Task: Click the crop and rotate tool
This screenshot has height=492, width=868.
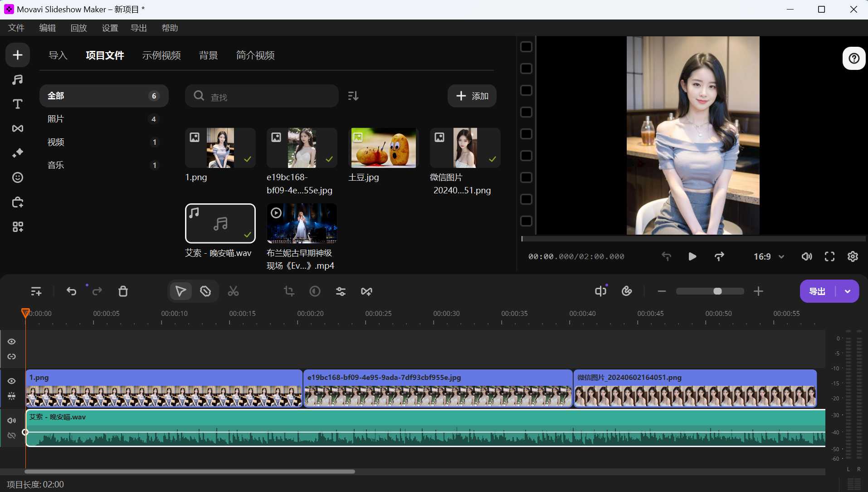Action: [x=289, y=291]
